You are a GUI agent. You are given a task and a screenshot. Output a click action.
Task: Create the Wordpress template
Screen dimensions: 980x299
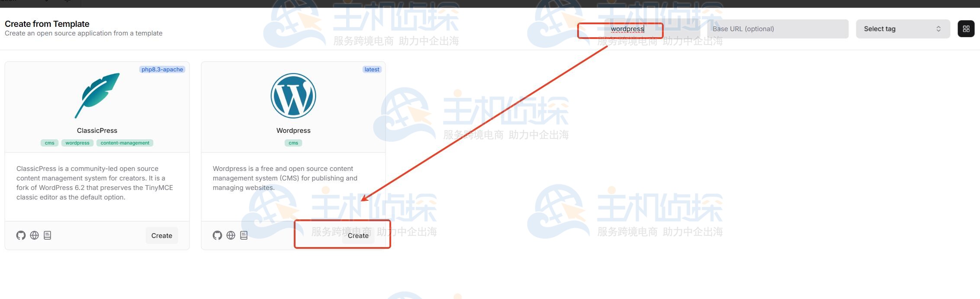click(358, 235)
